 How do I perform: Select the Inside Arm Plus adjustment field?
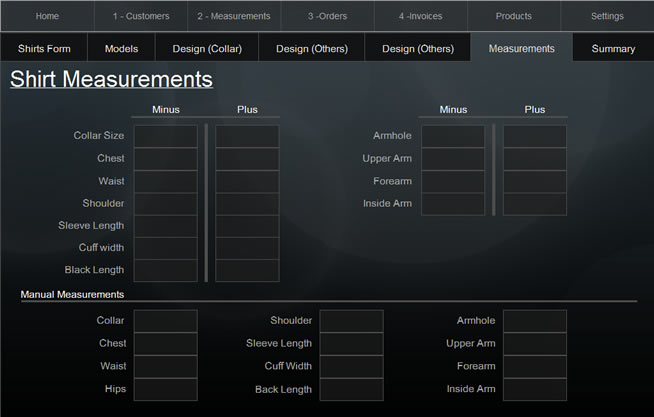tap(535, 204)
